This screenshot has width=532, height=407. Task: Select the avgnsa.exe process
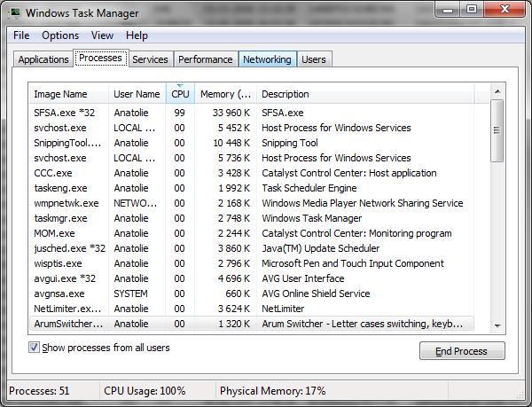(251, 294)
